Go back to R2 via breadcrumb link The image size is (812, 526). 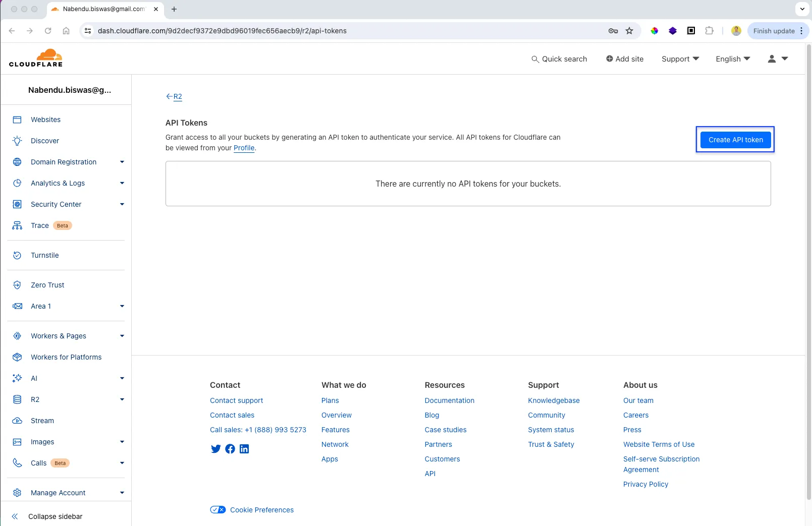click(x=174, y=96)
